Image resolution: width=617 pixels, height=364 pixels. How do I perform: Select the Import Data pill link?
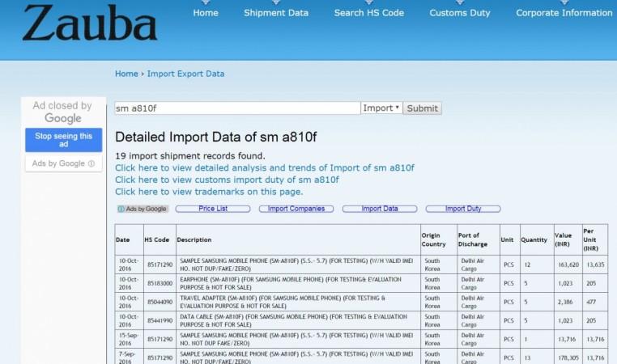point(380,209)
